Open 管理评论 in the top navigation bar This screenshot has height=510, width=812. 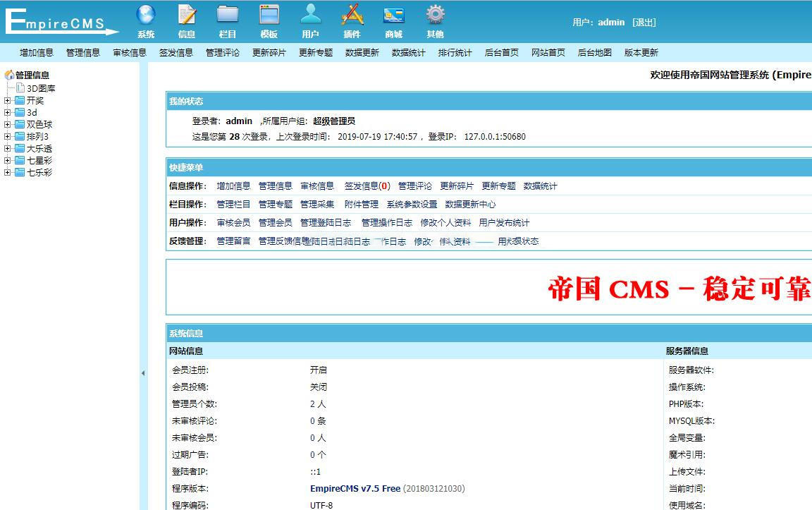pos(223,52)
